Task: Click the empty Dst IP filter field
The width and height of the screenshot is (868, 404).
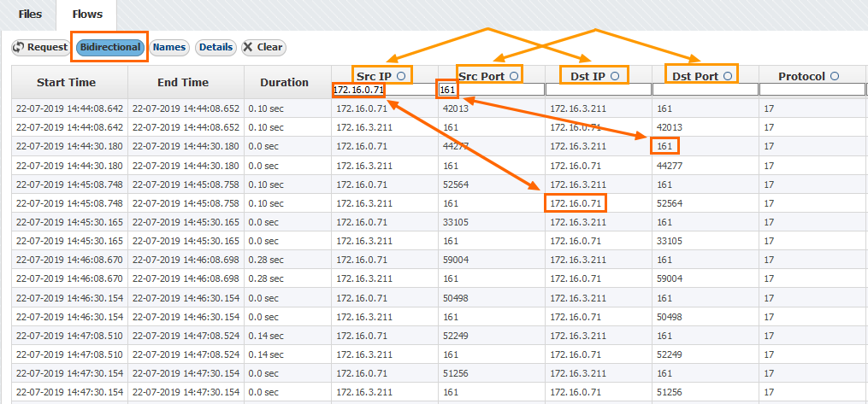Action: click(597, 90)
